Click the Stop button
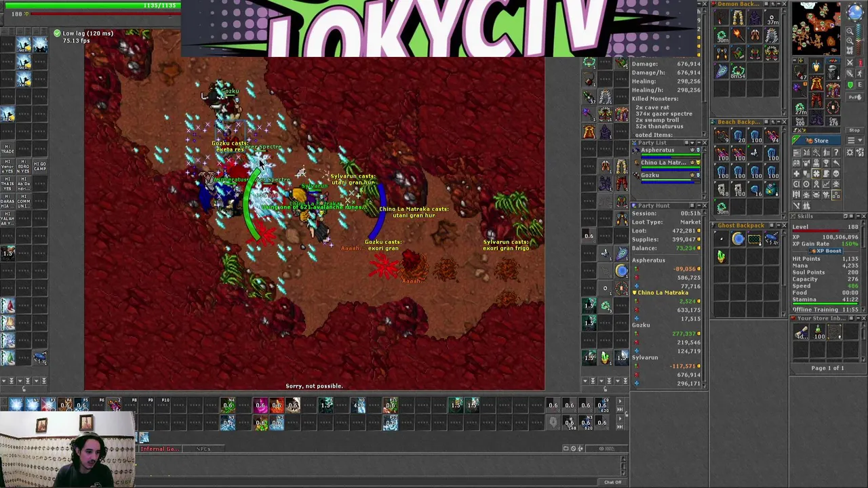868x488 pixels. coord(854,130)
